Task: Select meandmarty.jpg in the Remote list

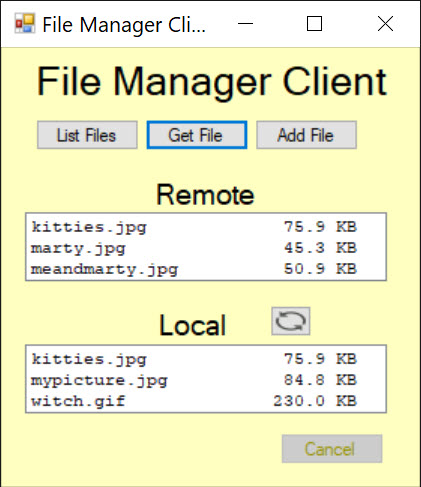Action: point(206,269)
